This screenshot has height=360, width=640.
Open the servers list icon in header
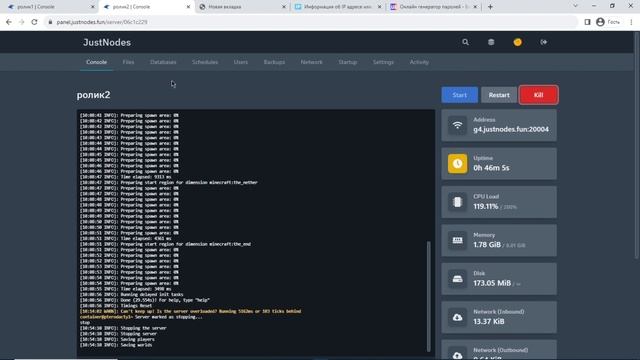[491, 42]
